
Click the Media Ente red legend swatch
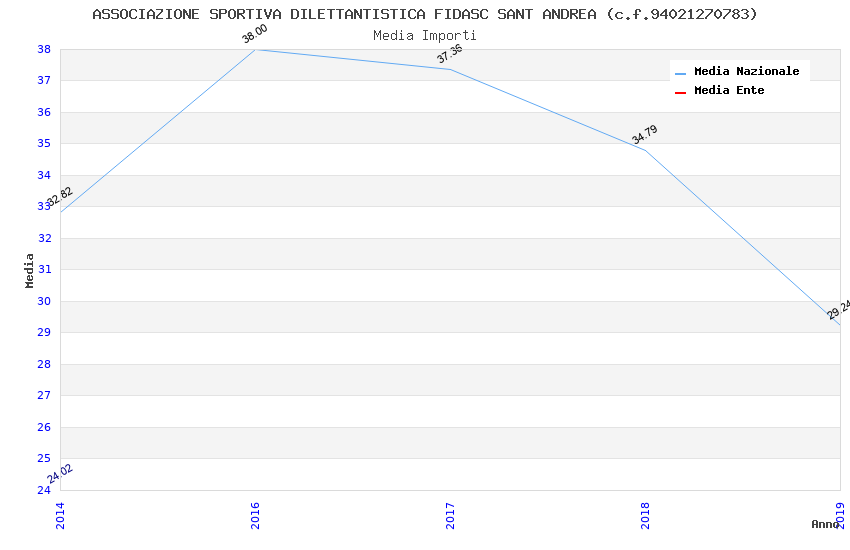coord(680,93)
